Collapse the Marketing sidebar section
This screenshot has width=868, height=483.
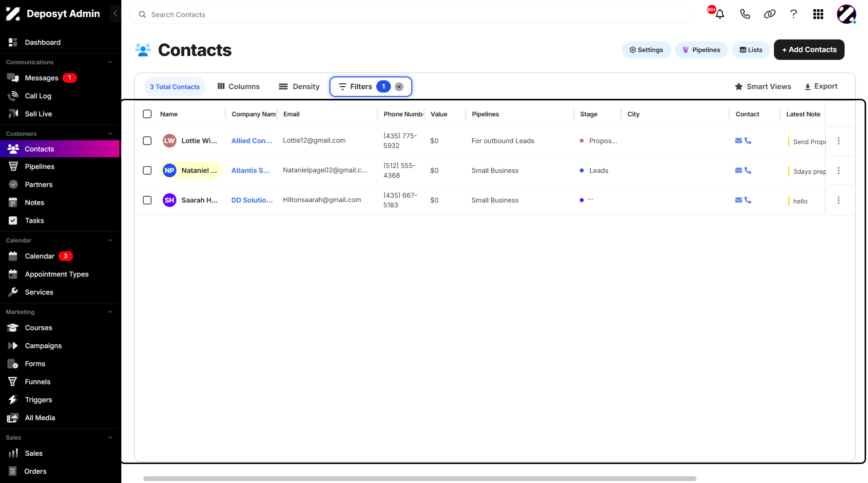[110, 312]
